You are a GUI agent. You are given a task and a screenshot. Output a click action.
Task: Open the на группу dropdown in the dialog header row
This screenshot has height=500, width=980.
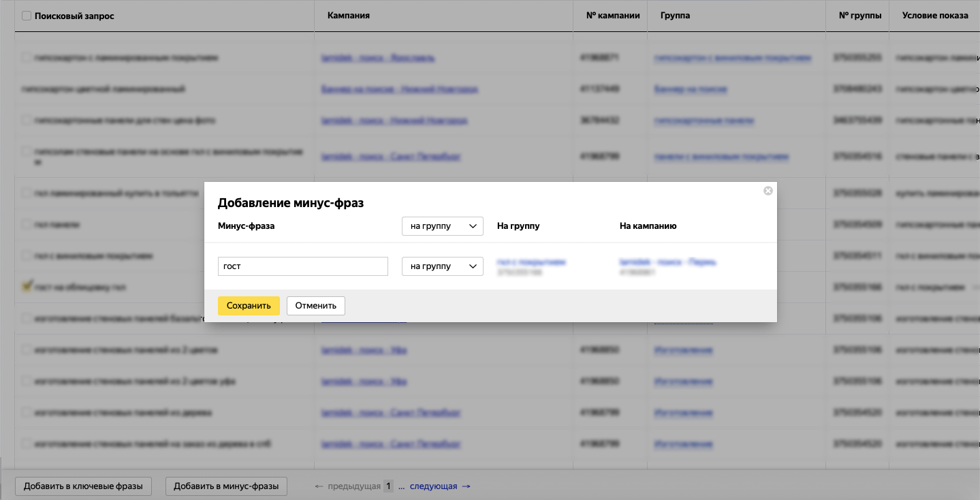(442, 226)
